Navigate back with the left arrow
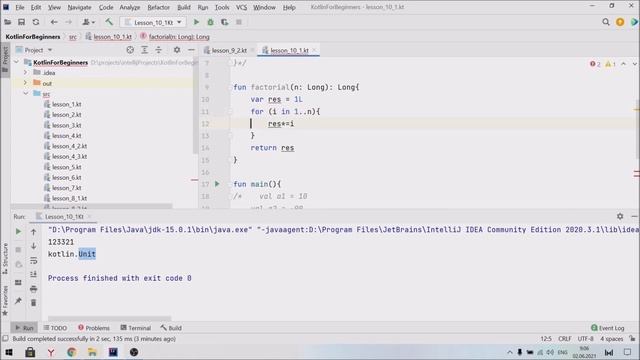This screenshot has width=640, height=360. coord(54,22)
